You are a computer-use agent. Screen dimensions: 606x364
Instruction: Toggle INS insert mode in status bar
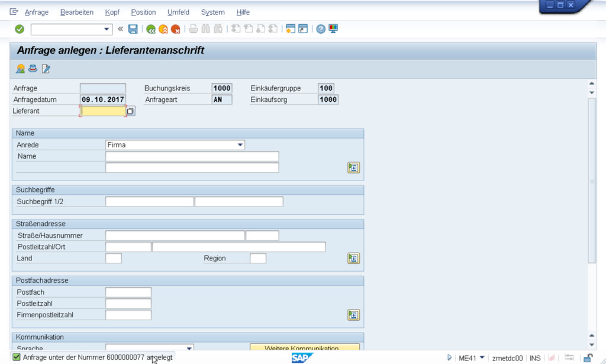(535, 358)
